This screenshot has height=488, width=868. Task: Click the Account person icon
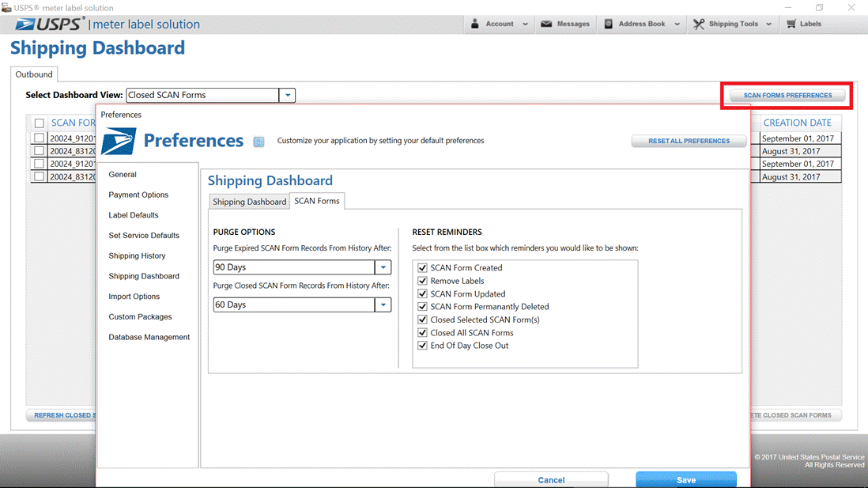coord(475,24)
